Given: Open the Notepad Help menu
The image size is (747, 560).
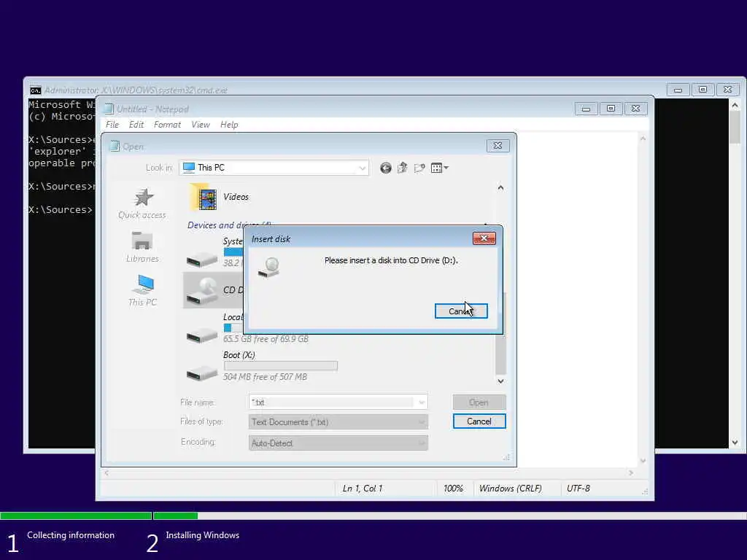Looking at the screenshot, I should pos(228,125).
